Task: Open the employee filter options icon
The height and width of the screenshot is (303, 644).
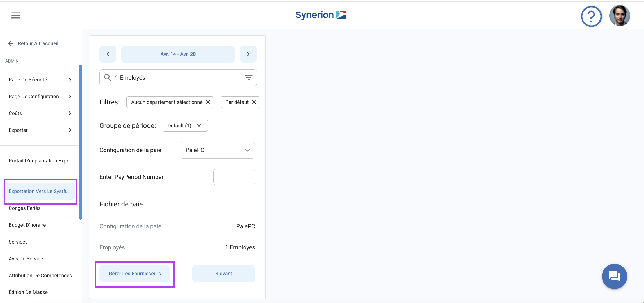Action: pyautogui.click(x=249, y=78)
